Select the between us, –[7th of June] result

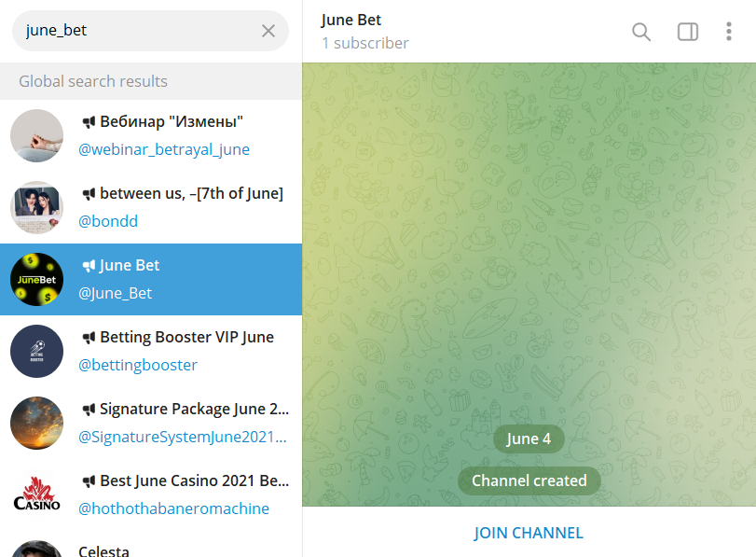pos(151,207)
